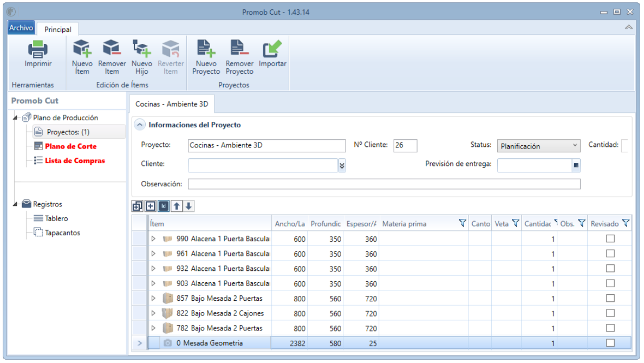Open the Veta column filter

coord(516,223)
